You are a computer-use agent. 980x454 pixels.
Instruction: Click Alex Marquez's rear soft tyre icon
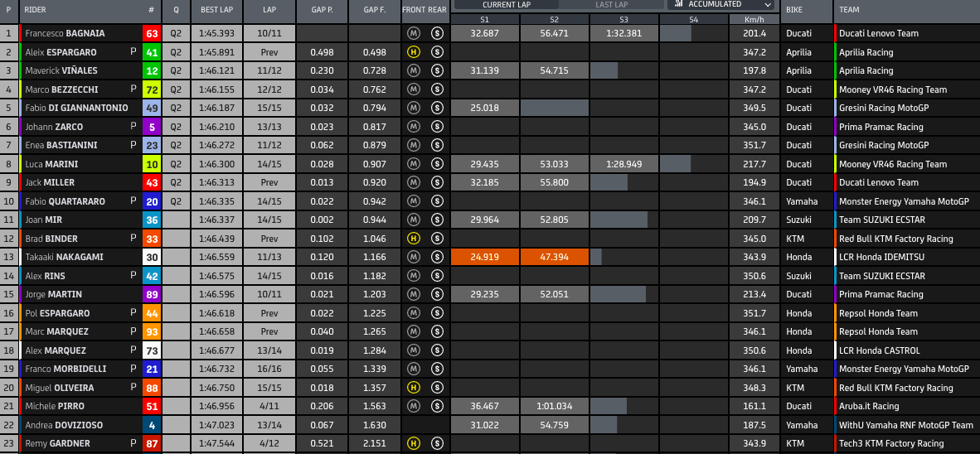[437, 350]
